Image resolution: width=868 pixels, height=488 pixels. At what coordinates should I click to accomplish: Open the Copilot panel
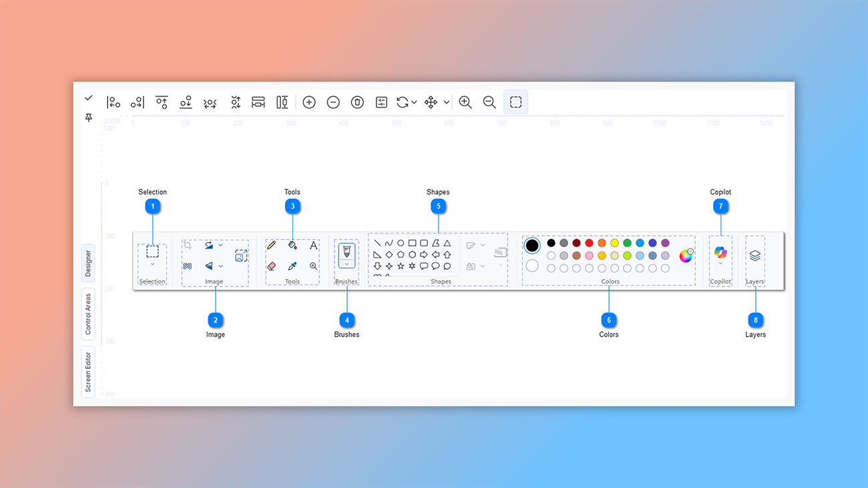720,254
